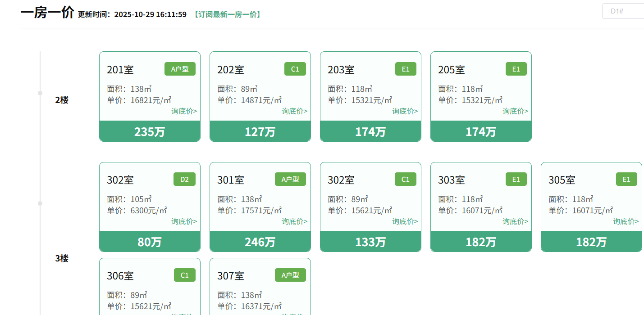Click 询底价 in the 205室 card
Image resolution: width=644 pixels, height=315 pixels.
click(x=515, y=111)
